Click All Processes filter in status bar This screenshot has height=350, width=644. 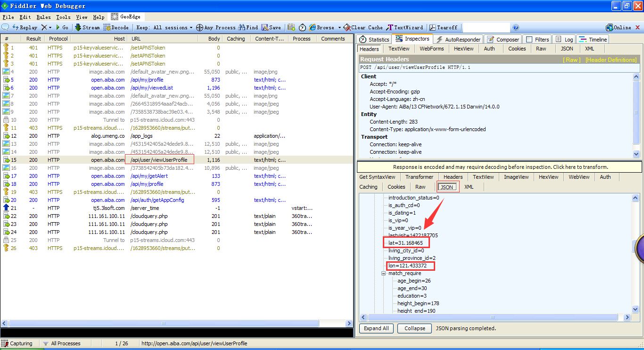62,343
